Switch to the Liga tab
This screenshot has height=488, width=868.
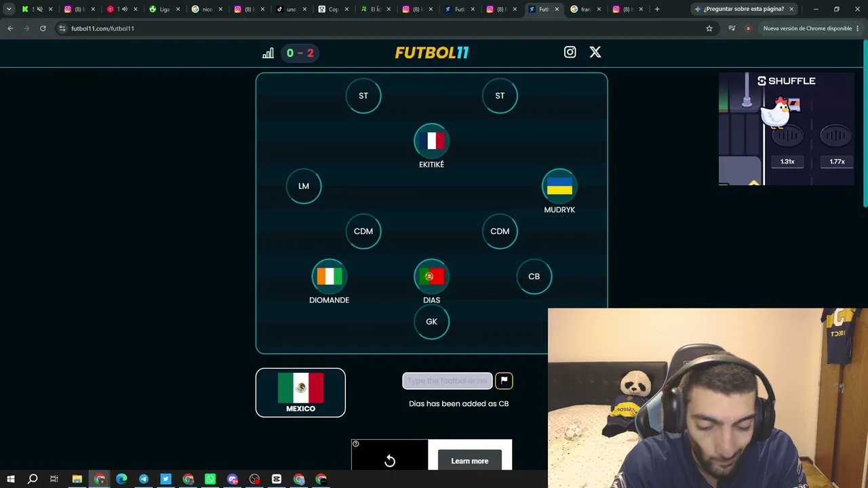[165, 9]
